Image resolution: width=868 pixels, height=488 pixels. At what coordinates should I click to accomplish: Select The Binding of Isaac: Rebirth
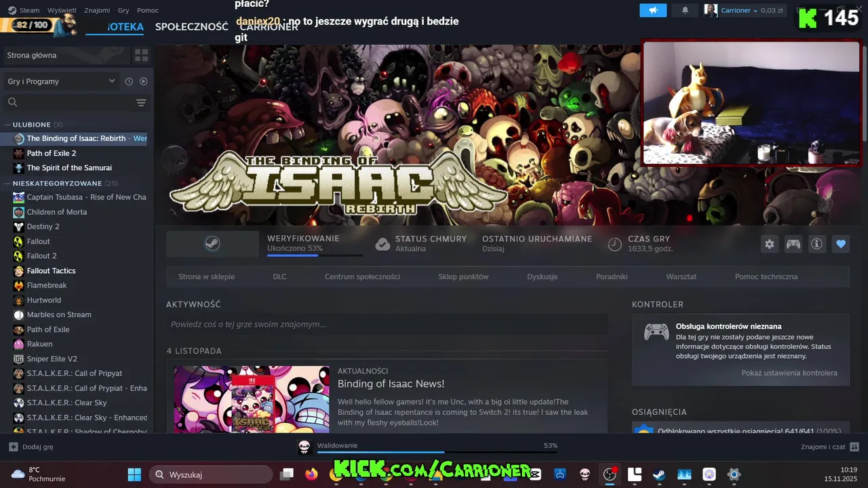77,138
